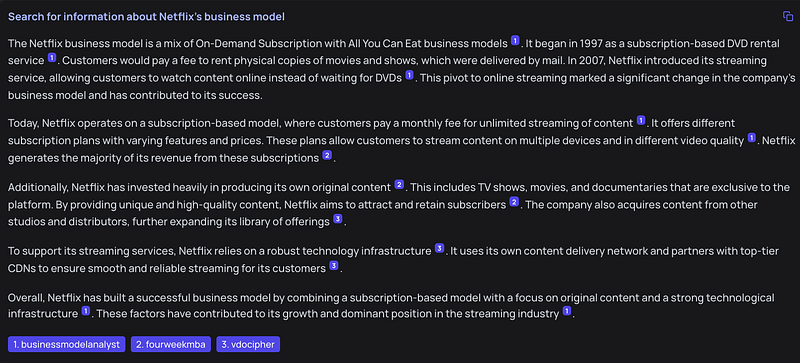
Task: Open the businessmodelanalyst source chip
Action: pyautogui.click(x=67, y=345)
